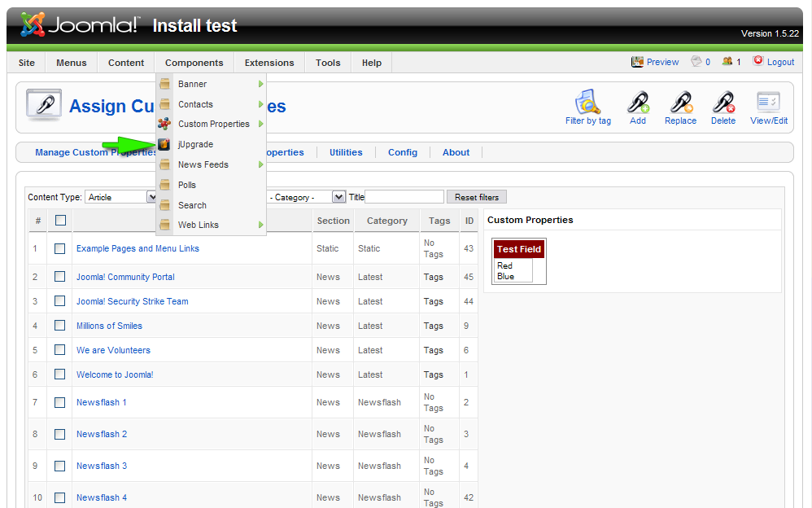Click the logged-in users icon showing 1
812x508 pixels.
click(727, 61)
